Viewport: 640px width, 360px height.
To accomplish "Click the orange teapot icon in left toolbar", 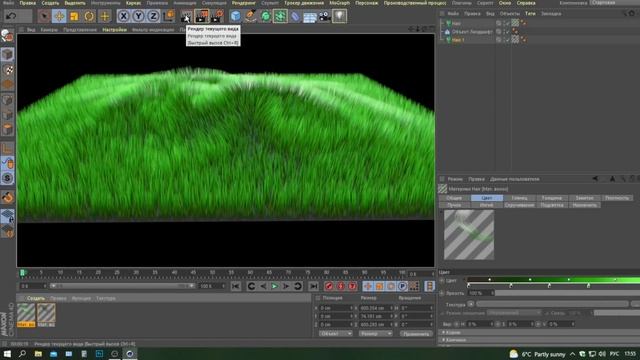I will coord(7,198).
